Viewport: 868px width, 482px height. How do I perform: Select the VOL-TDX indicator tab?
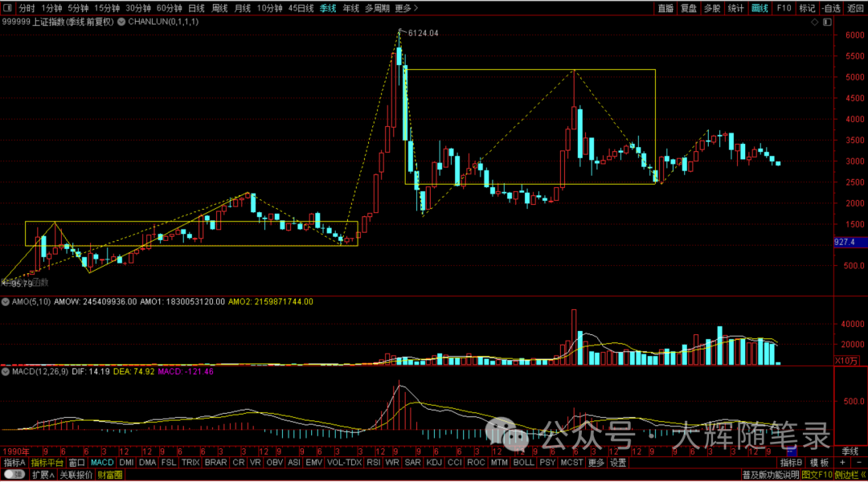pos(344,463)
